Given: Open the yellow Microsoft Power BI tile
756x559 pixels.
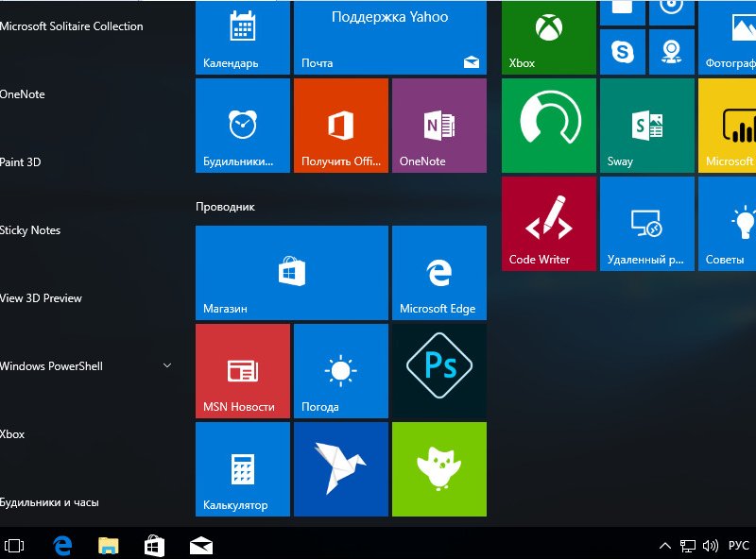Looking at the screenshot, I should [727, 126].
